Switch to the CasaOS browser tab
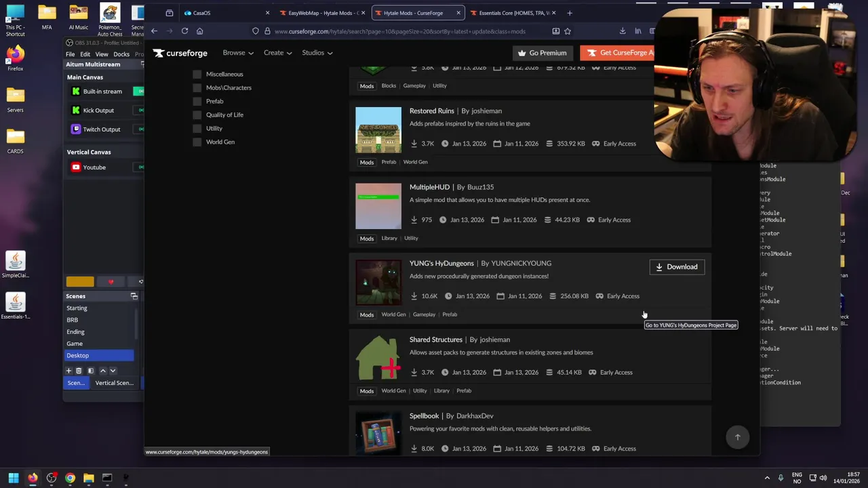Screen dimensions: 868x488 [x=226, y=13]
